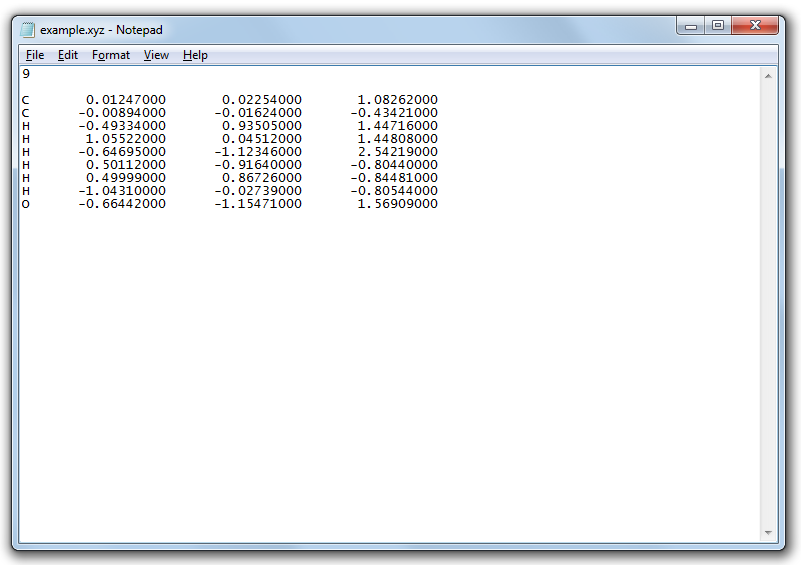The height and width of the screenshot is (565, 801).
Task: Click the value -0.64695000
Action: (122, 152)
